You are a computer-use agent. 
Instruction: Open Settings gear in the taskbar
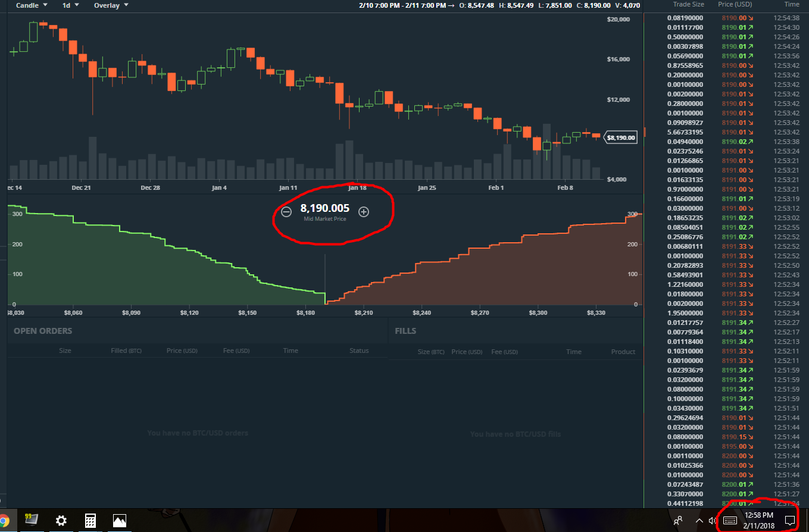(61, 521)
